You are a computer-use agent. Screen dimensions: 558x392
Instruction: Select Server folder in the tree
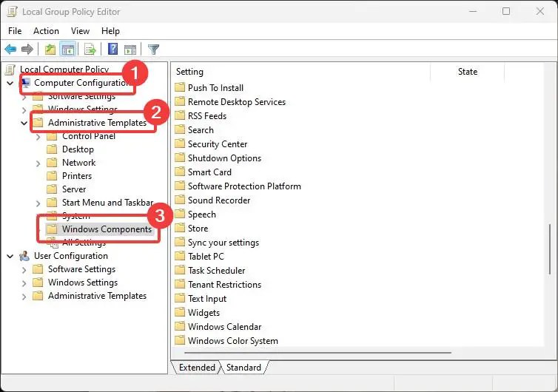coord(74,189)
